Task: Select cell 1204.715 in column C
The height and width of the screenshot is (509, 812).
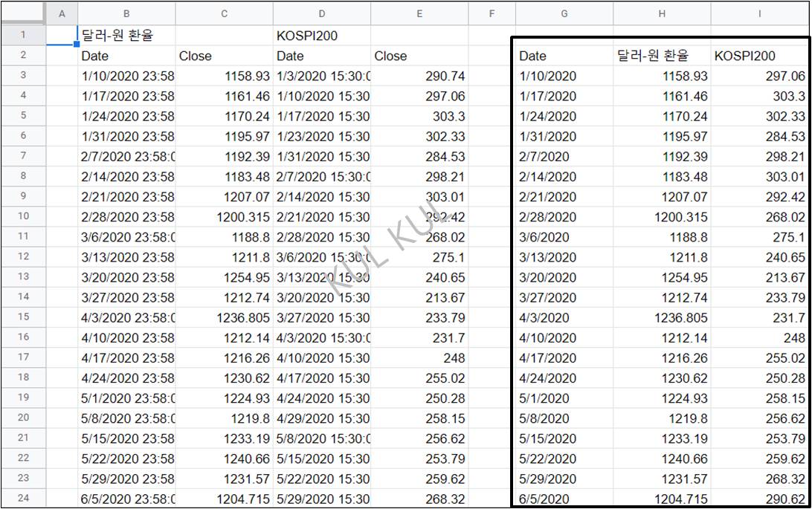Action: [224, 499]
